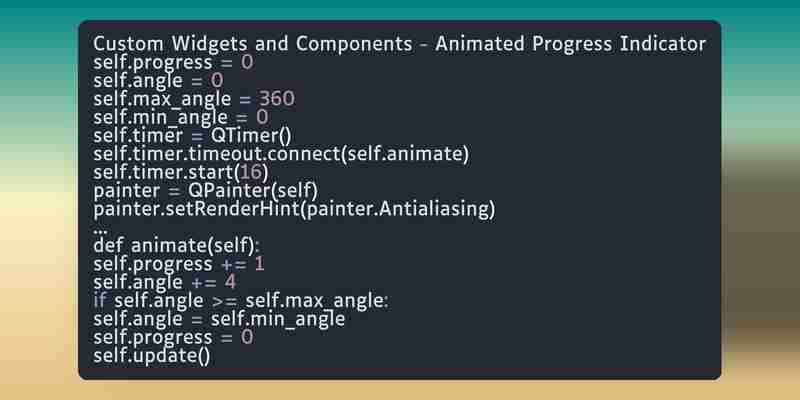Viewport: 800px width, 400px height.
Task: Click the 'self.angle = 0' line
Action: coord(158,81)
